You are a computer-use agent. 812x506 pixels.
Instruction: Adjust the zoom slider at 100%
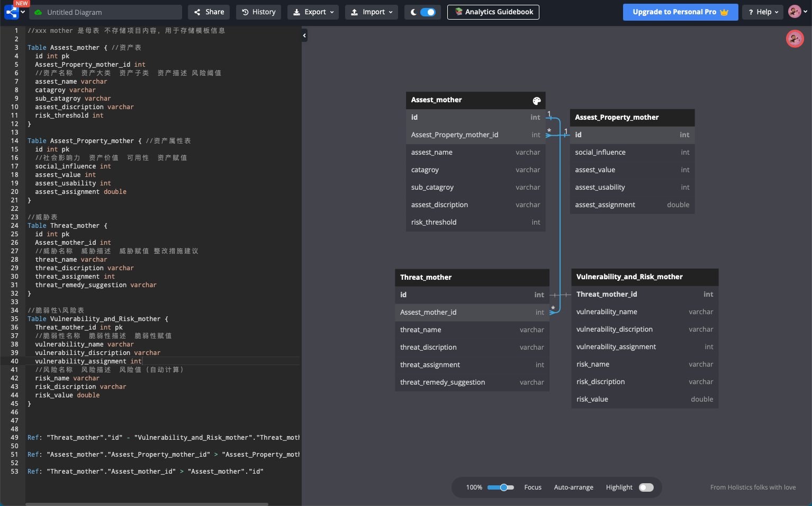coord(500,487)
